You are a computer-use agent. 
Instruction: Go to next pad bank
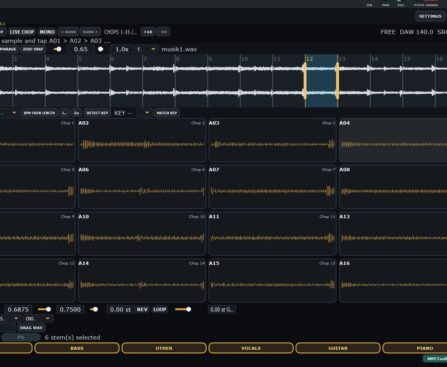pyautogui.click(x=90, y=32)
